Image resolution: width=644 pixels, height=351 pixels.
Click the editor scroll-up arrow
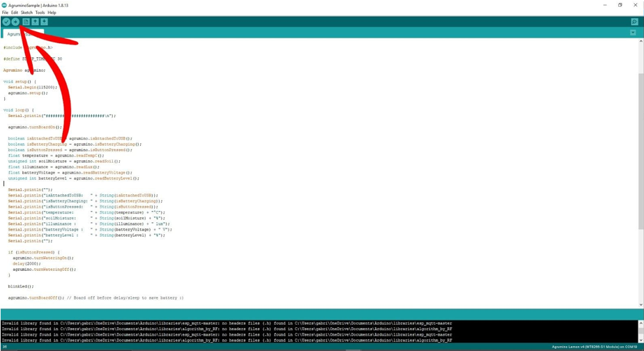[641, 42]
